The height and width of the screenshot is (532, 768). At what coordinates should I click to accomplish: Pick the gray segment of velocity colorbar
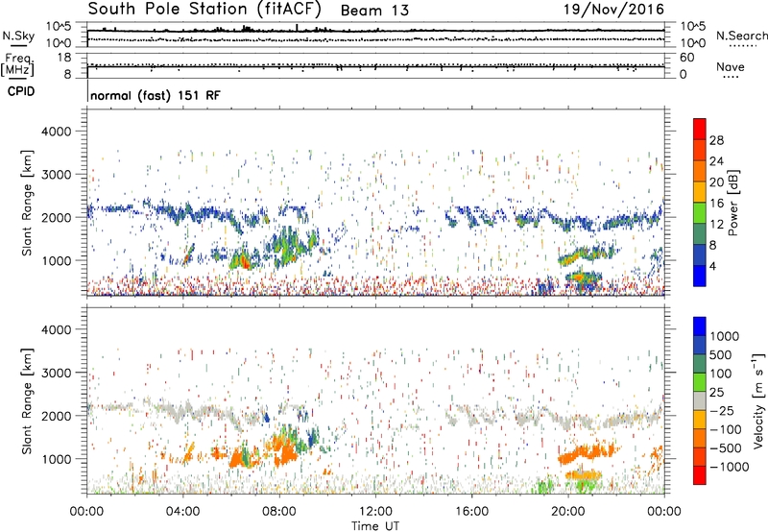tap(700, 401)
